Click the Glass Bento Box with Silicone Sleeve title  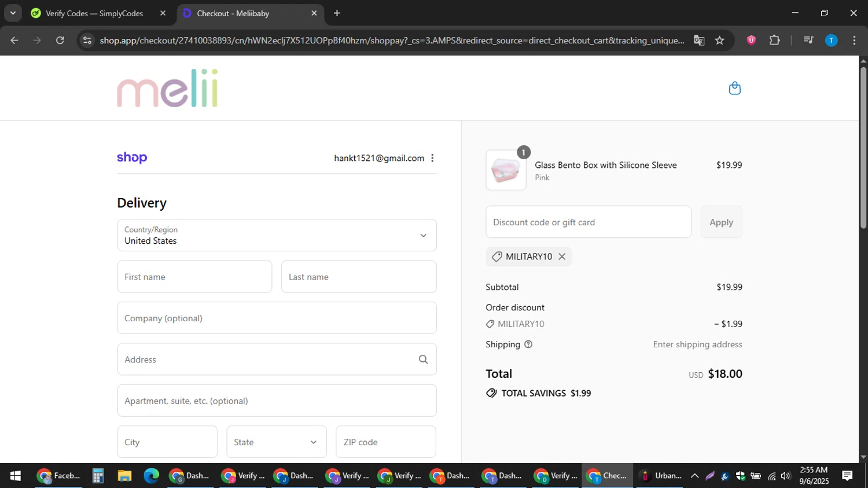click(606, 165)
